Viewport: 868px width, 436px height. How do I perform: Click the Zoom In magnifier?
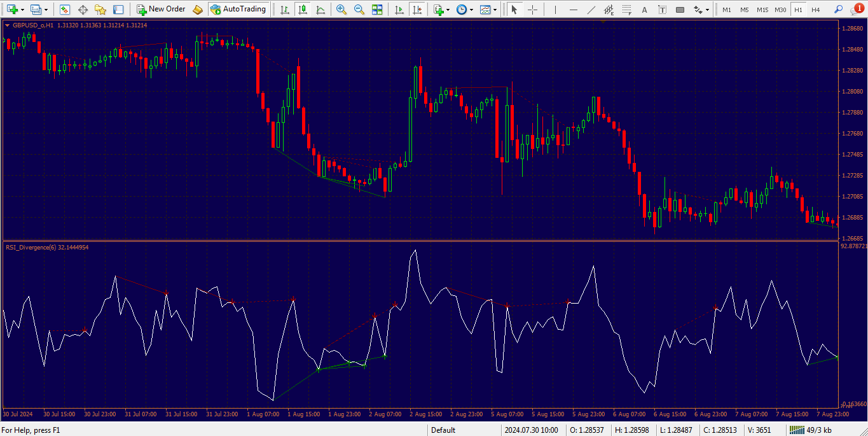click(341, 9)
